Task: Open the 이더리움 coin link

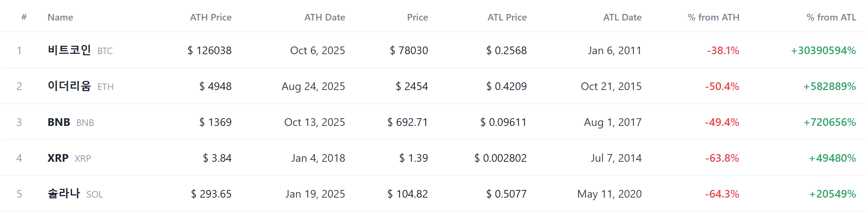Action: point(69,86)
